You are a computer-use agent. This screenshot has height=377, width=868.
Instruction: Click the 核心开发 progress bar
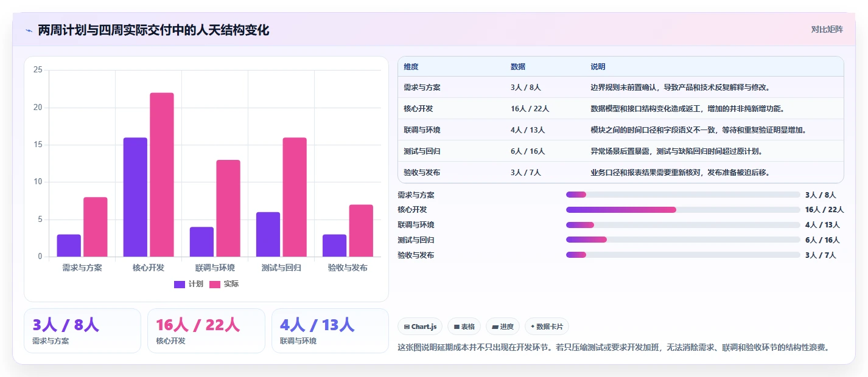683,210
